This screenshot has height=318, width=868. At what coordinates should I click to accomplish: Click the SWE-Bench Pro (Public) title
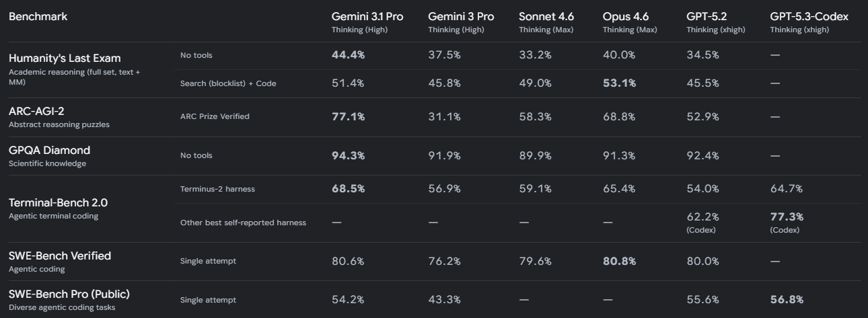pyautogui.click(x=69, y=294)
